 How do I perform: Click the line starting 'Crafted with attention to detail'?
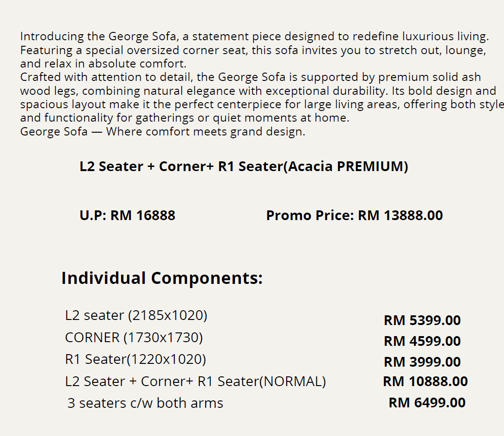250,77
